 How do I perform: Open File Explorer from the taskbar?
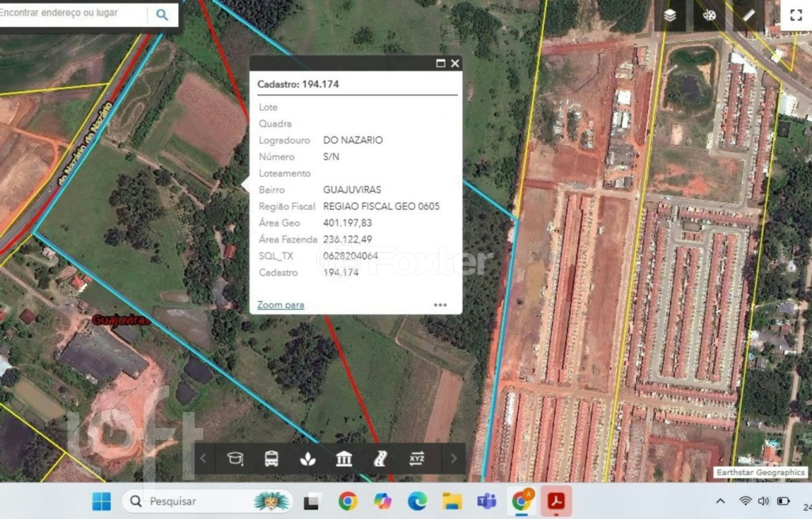coord(451,501)
